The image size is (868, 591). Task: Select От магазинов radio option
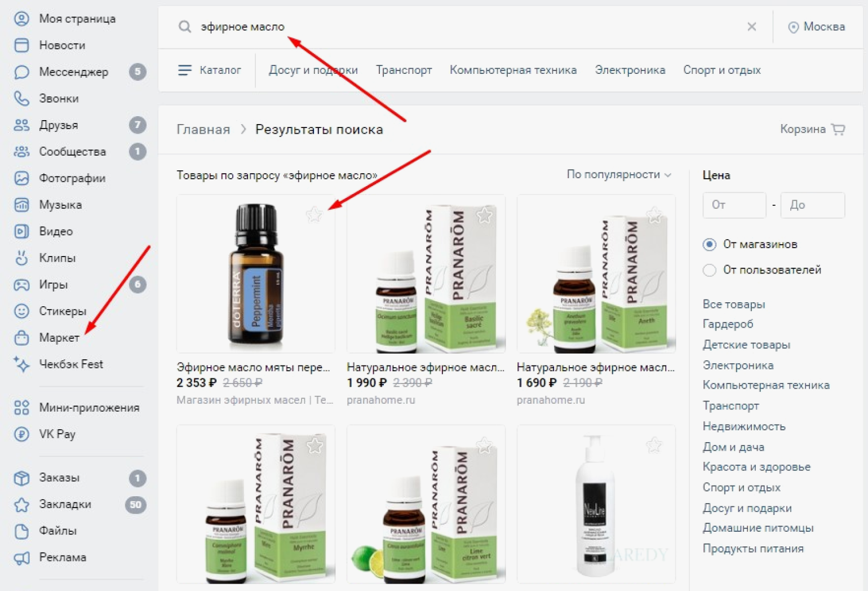click(710, 244)
